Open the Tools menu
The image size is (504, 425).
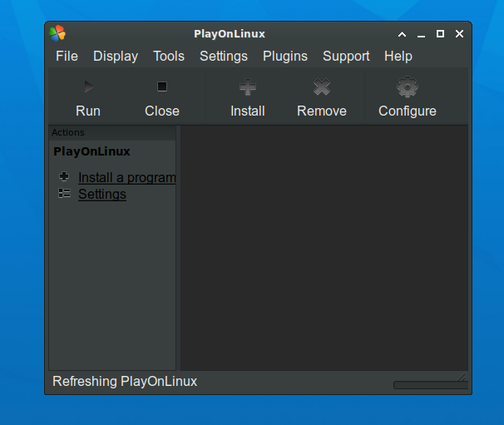[x=169, y=57]
